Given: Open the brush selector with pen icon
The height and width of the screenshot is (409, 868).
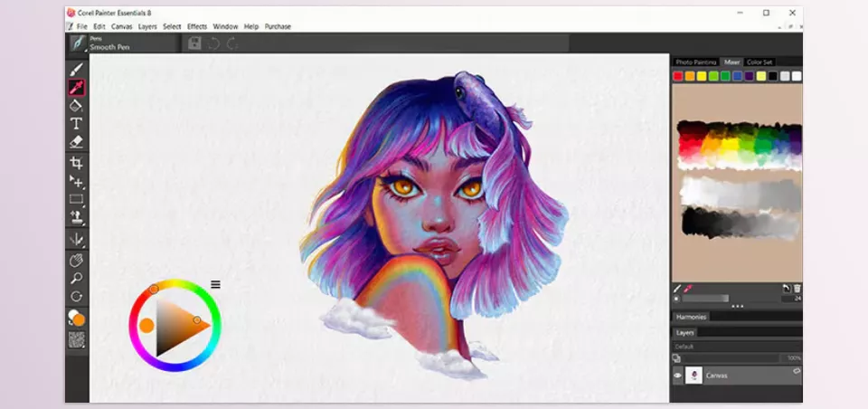Looking at the screenshot, I should click(x=78, y=43).
